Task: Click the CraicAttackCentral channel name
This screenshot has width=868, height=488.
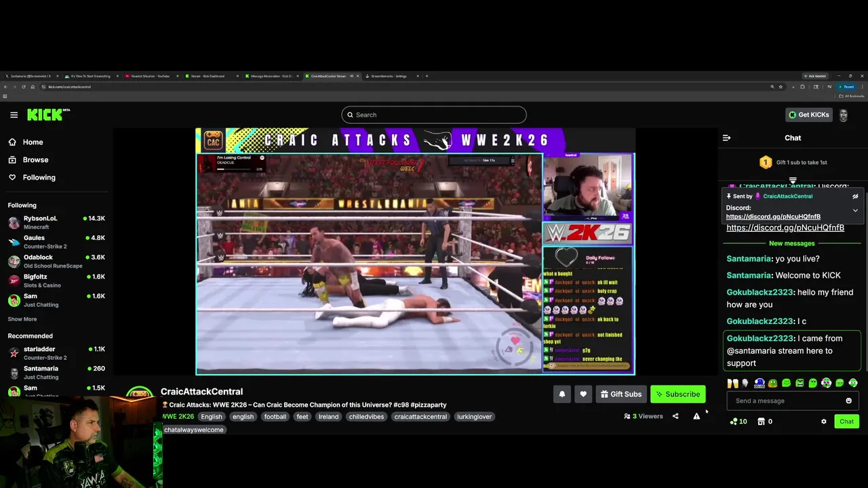Action: point(201,391)
